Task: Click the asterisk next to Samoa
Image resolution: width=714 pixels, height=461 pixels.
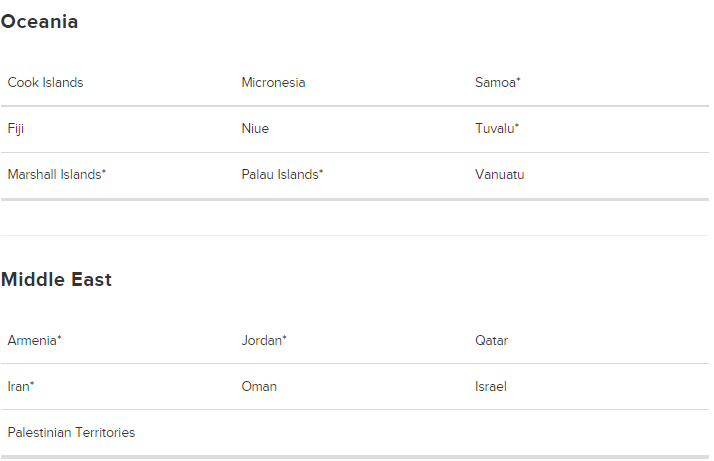Action: tap(518, 80)
